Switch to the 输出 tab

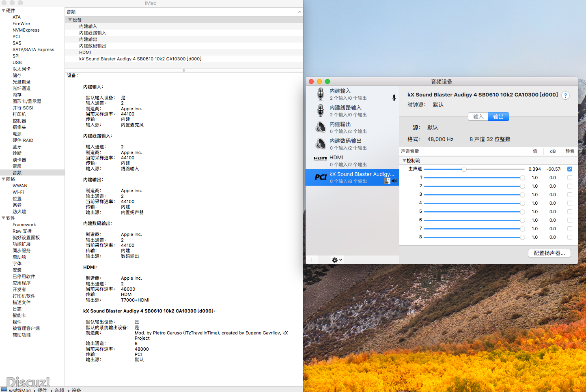click(498, 117)
